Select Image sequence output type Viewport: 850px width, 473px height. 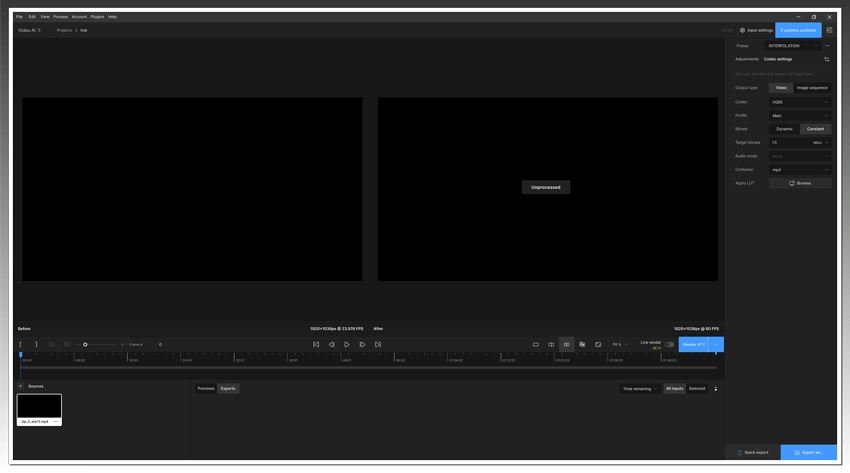coord(812,88)
